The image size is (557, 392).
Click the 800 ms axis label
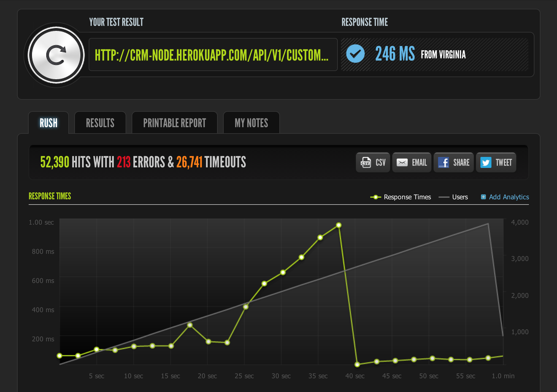43,251
